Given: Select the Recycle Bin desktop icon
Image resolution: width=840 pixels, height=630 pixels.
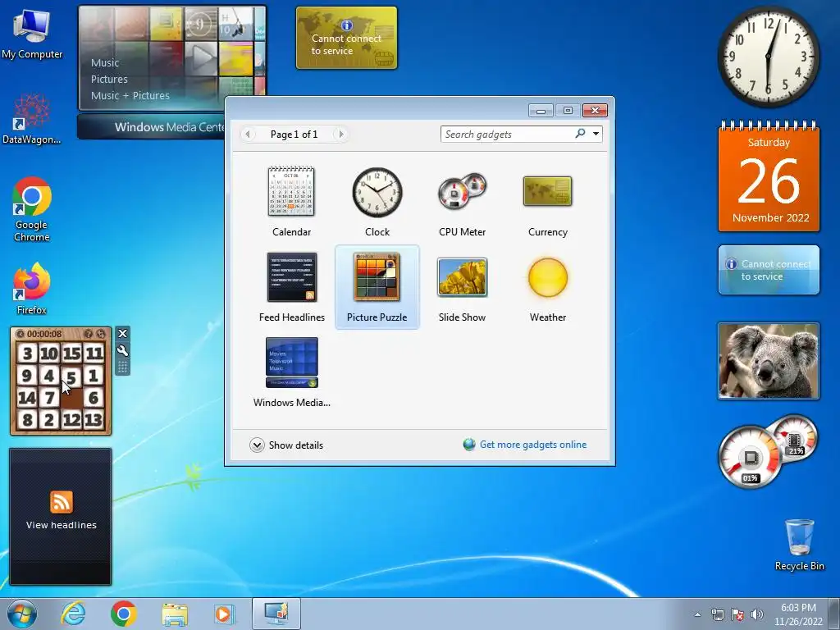Looking at the screenshot, I should pos(799,545).
